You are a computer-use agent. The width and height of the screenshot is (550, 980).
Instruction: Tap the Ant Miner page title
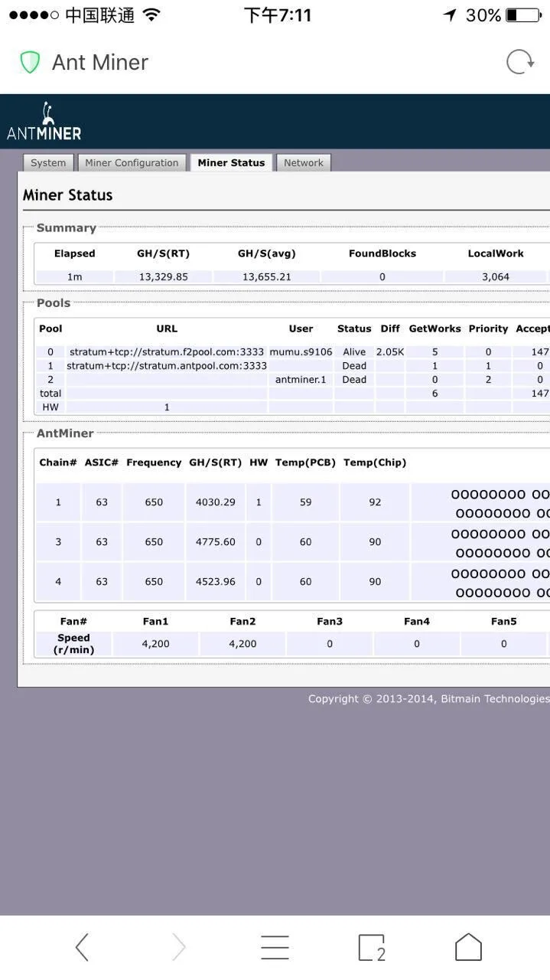[100, 62]
